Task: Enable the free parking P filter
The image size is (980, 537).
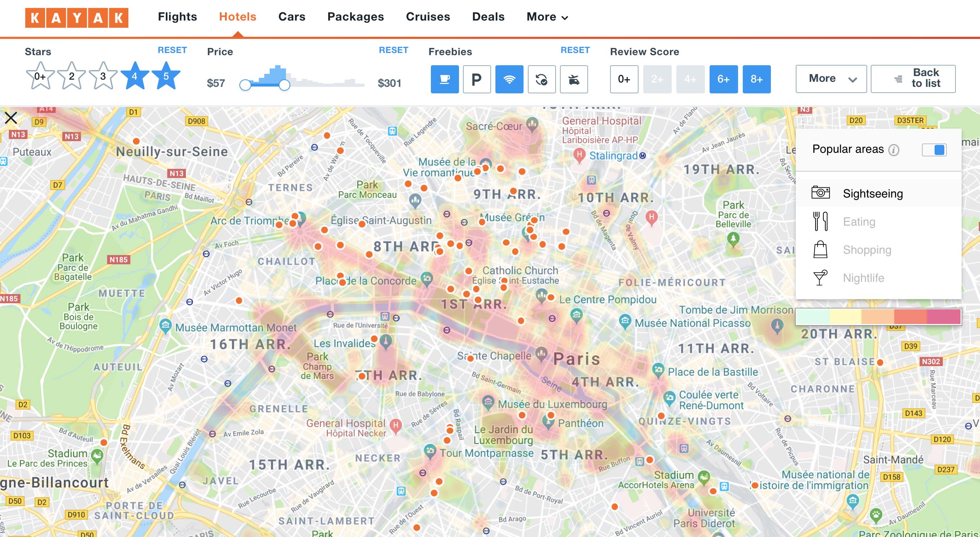Action: pos(477,79)
